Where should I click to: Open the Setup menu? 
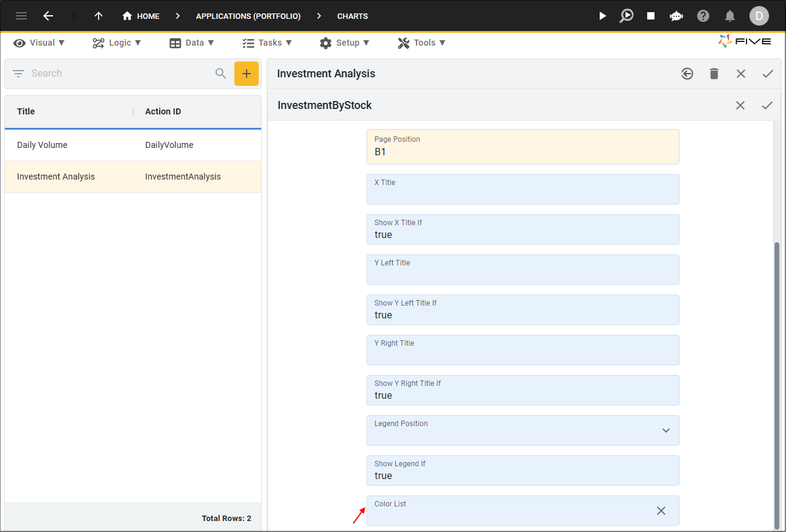pos(345,43)
